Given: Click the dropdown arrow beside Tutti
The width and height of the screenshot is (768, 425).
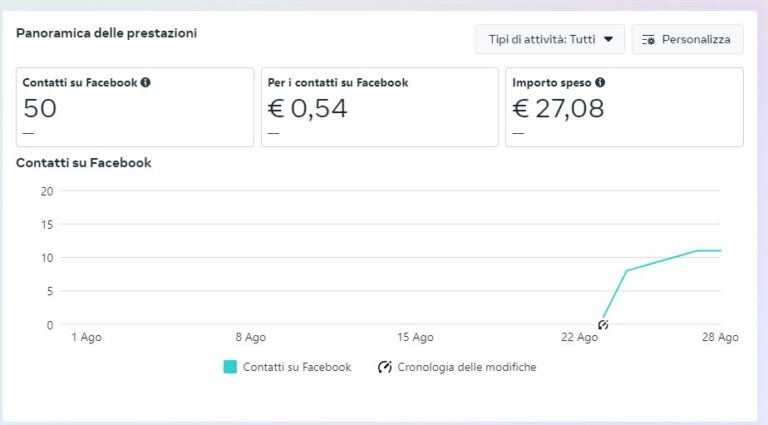Looking at the screenshot, I should pos(608,39).
